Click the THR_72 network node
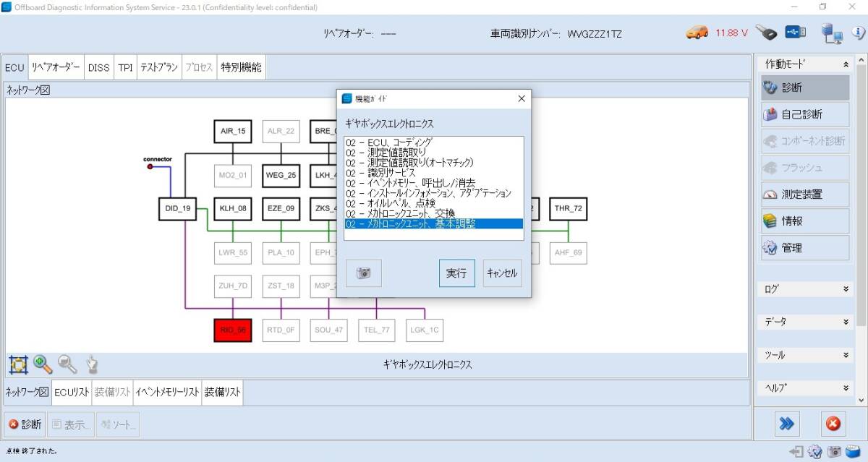 pyautogui.click(x=568, y=208)
